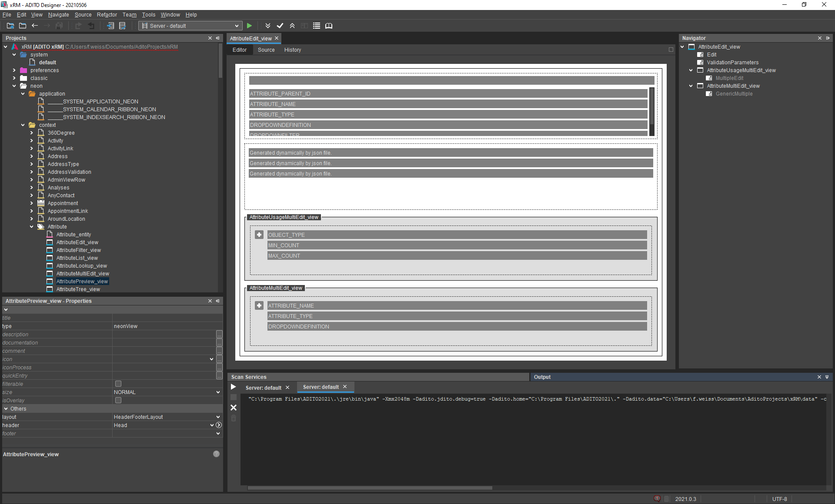Click the double chevron down toolbar icon

click(268, 26)
